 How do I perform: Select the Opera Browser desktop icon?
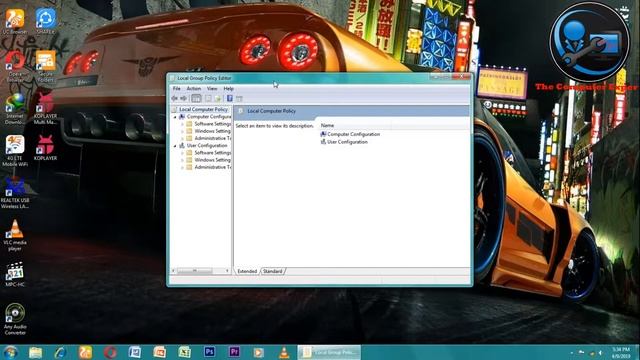[15, 66]
